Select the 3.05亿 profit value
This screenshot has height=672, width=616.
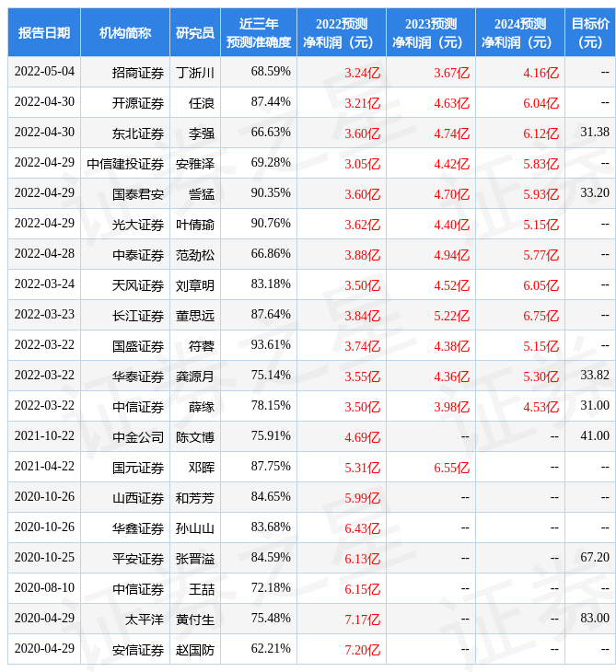(362, 164)
